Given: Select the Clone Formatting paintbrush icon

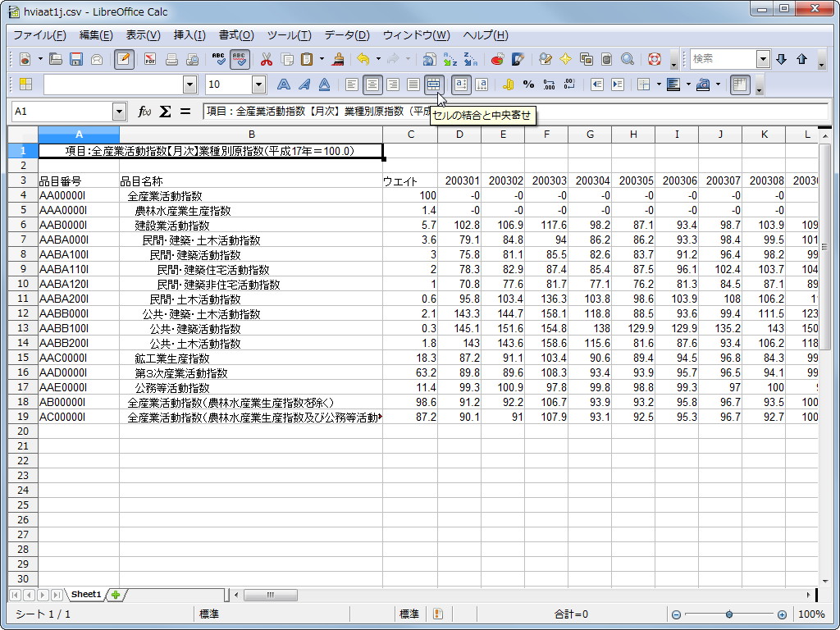Looking at the screenshot, I should 337,59.
